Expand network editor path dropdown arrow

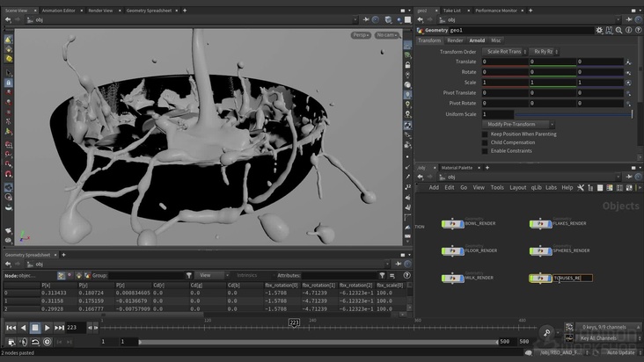point(618,177)
